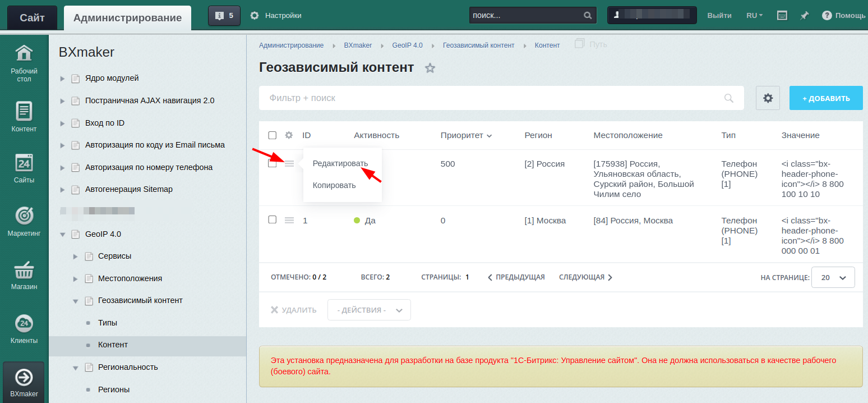
Task: Open the Маркетинг target icon
Action: [x=24, y=216]
